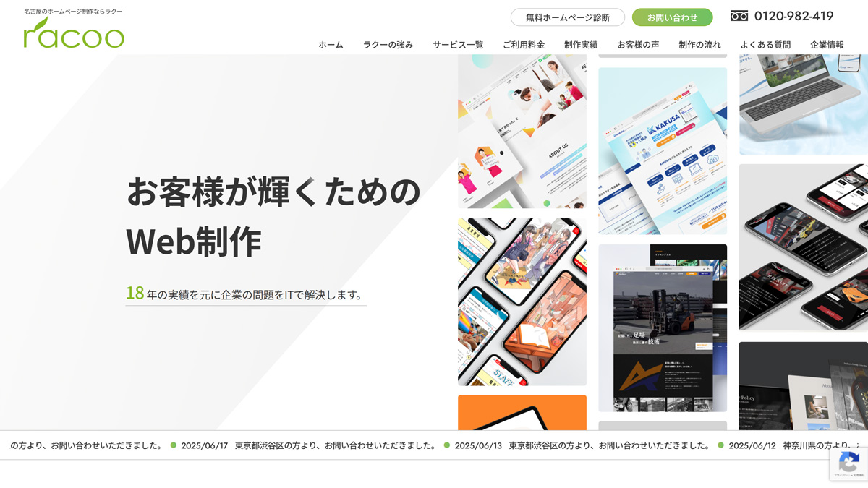Open the laptop mockup thumbnail
This screenshot has height=488, width=868.
coord(804,104)
